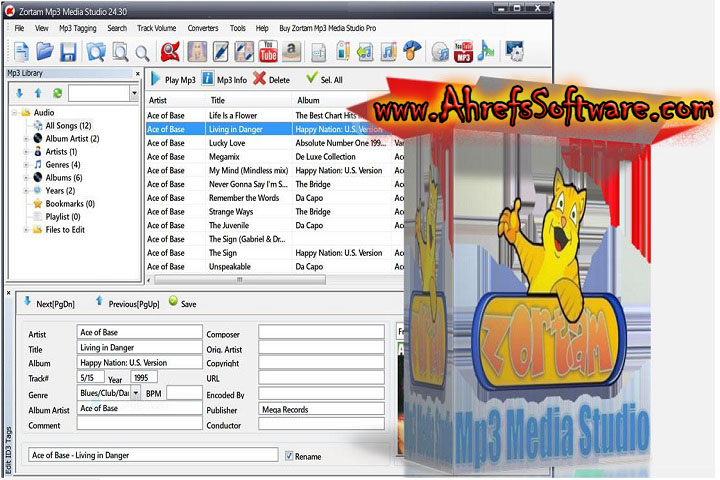Viewport: 720px width, 480px height.
Task: Toggle the Rename checkbox
Action: tap(289, 456)
